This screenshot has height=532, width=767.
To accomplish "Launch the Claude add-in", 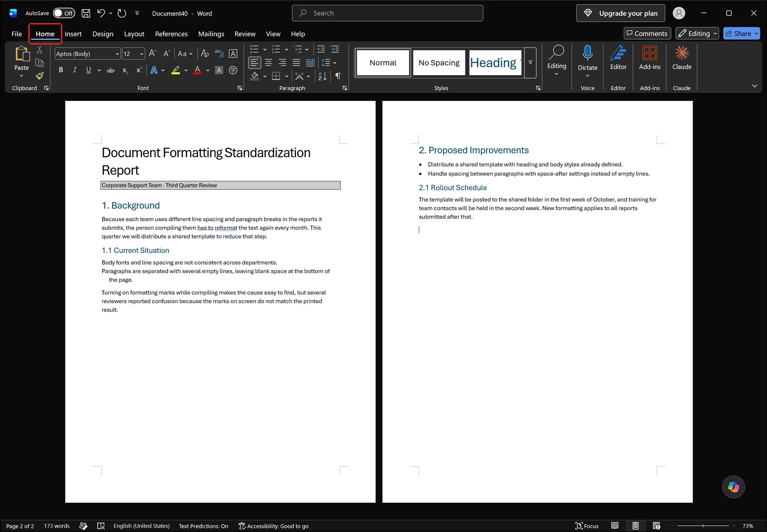I will click(682, 58).
